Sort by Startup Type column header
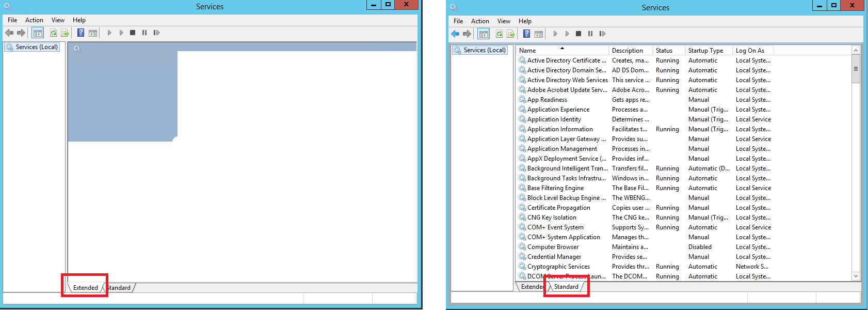Viewport: 868px width, 310px height. [709, 51]
